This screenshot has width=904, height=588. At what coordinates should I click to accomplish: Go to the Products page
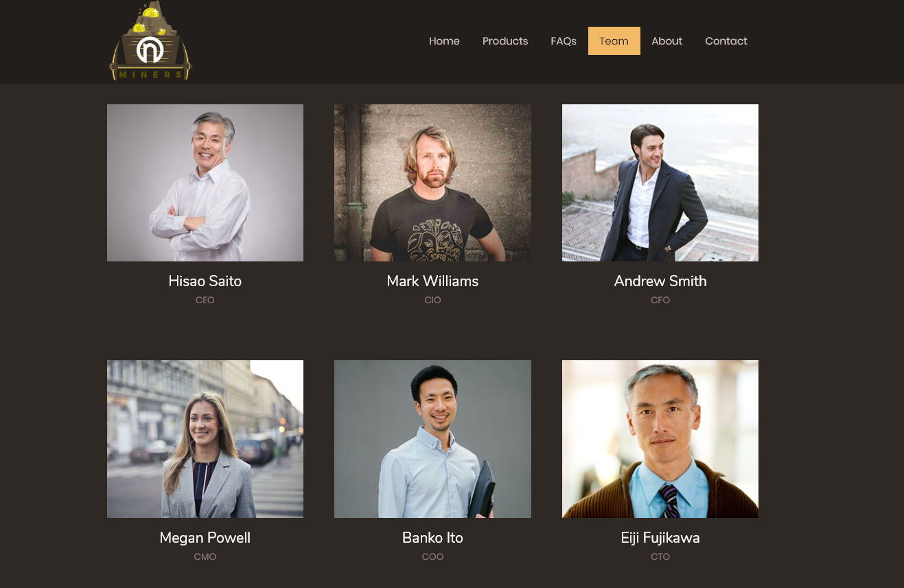[x=505, y=41]
